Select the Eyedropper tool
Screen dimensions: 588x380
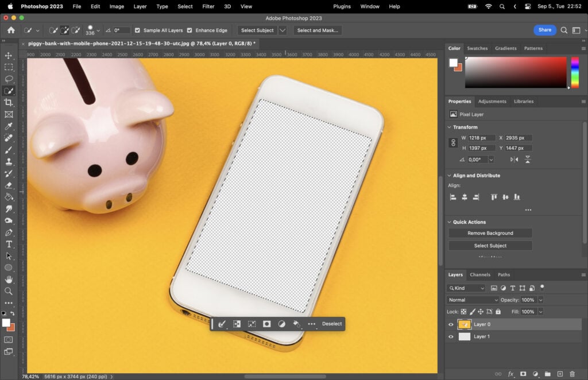8,126
